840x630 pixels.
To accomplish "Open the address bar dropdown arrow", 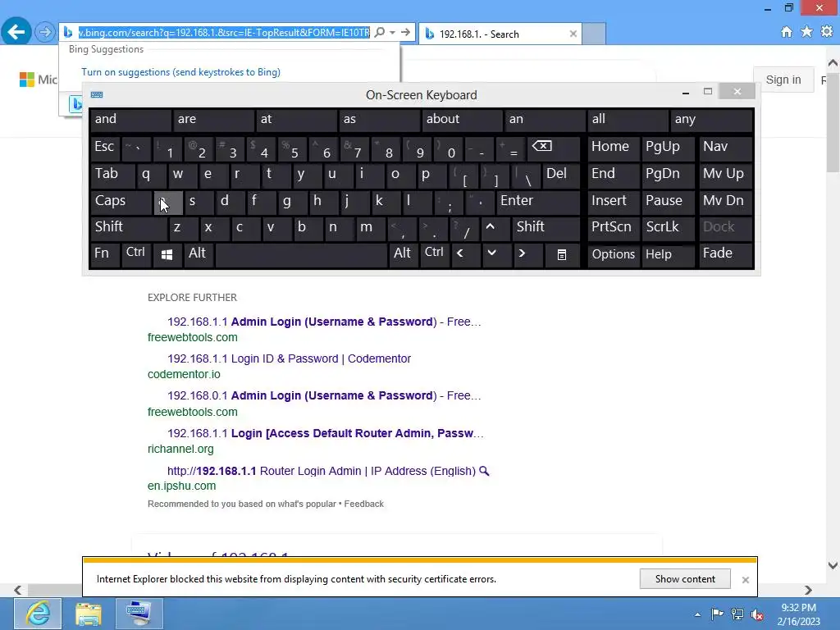I will tap(393, 33).
